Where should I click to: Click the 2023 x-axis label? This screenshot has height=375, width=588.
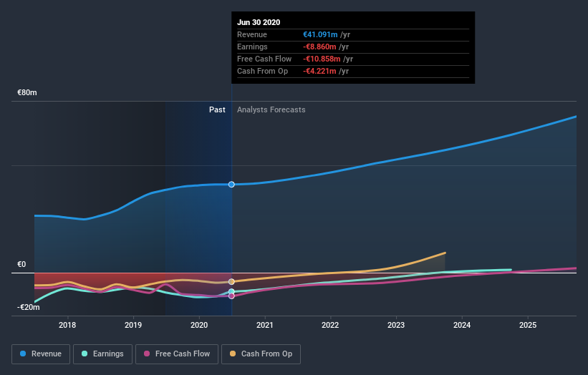pyautogui.click(x=396, y=325)
